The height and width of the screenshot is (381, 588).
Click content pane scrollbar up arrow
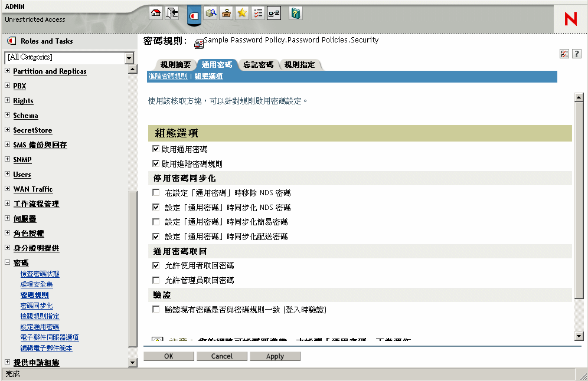click(x=579, y=97)
